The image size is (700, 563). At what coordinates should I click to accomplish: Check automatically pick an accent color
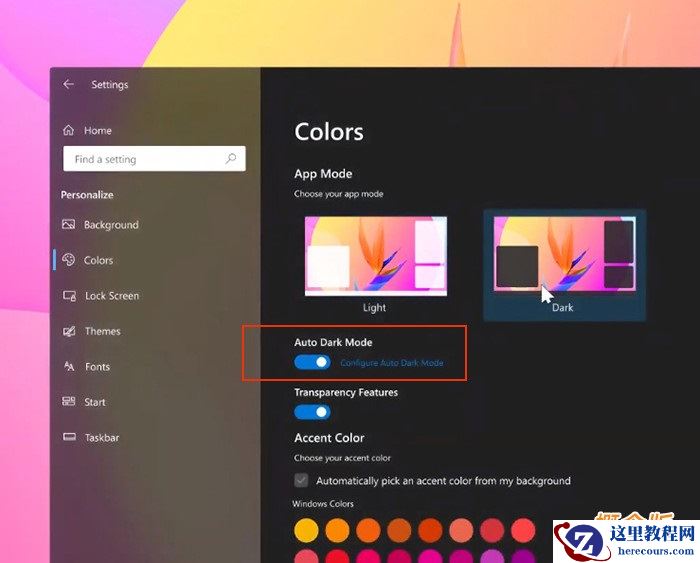[301, 480]
